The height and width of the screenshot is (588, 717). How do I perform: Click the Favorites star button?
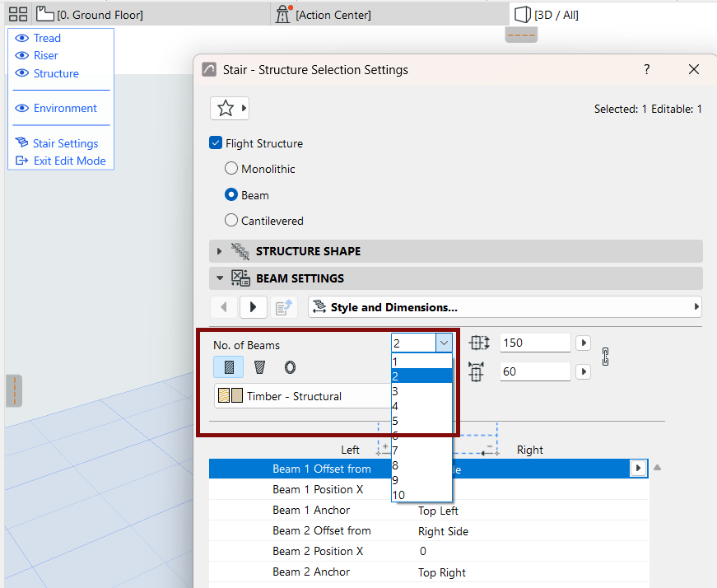point(225,109)
